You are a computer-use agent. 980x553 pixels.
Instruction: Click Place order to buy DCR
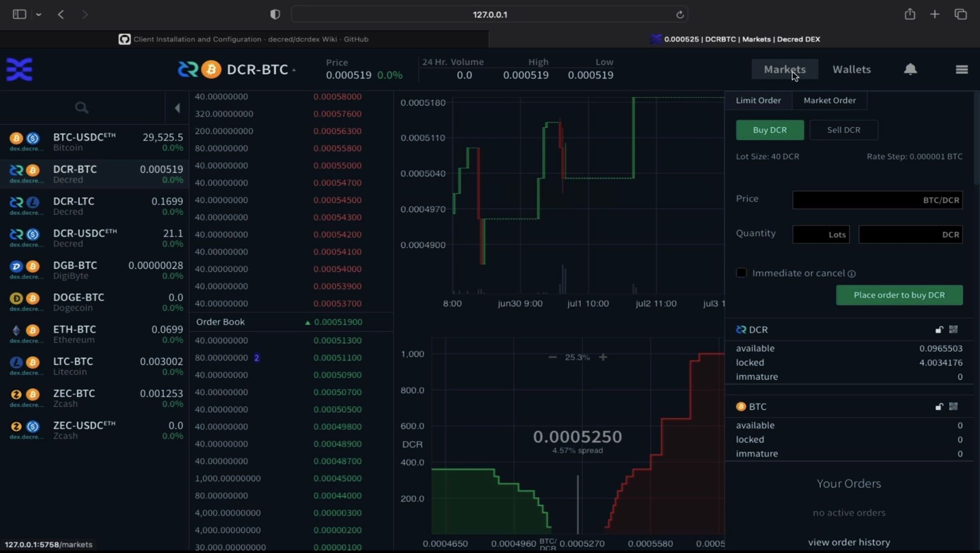(899, 295)
